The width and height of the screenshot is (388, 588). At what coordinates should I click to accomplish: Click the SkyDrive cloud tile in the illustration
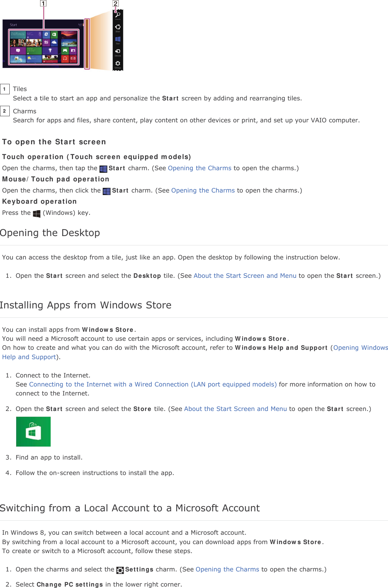coord(54,43)
